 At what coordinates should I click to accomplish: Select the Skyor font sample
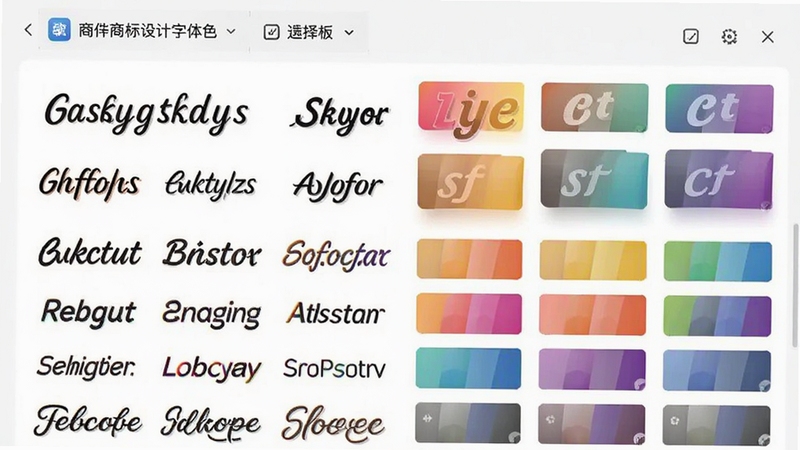(x=340, y=115)
